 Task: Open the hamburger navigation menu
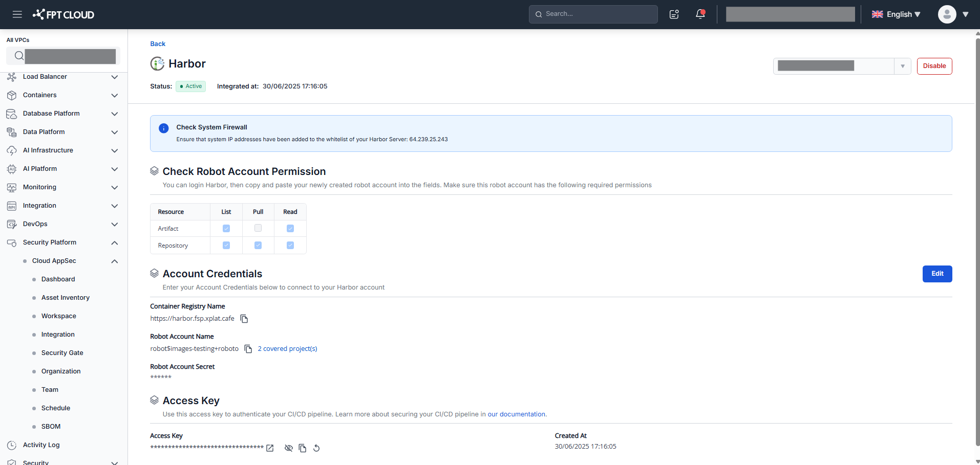[x=17, y=14]
